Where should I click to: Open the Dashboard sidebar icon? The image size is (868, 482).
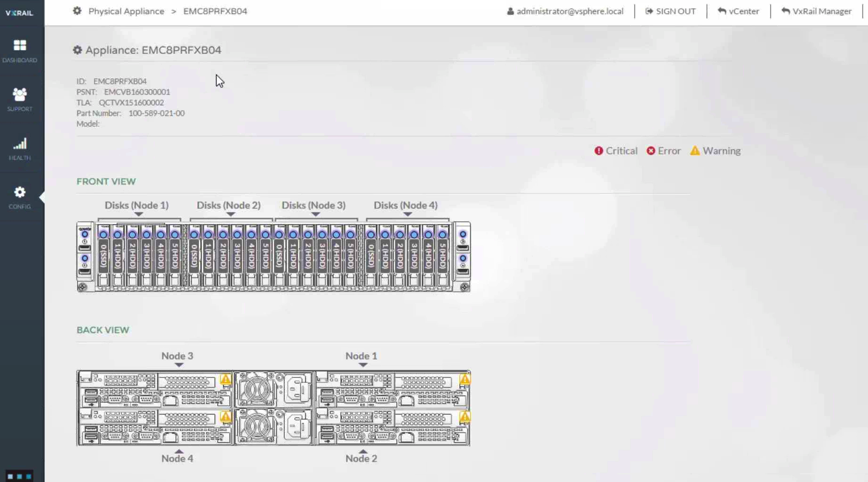(19, 51)
